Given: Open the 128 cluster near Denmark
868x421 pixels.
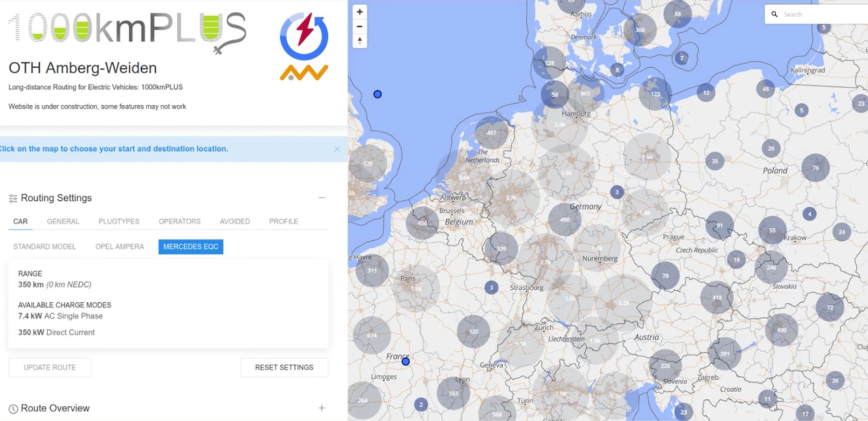Looking at the screenshot, I should tap(549, 63).
